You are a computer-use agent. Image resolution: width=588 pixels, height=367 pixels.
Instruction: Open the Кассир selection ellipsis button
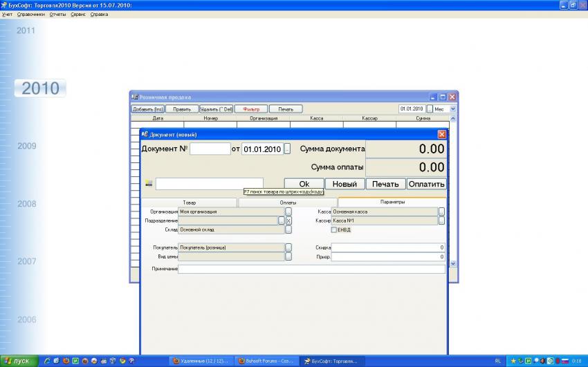[x=441, y=220]
